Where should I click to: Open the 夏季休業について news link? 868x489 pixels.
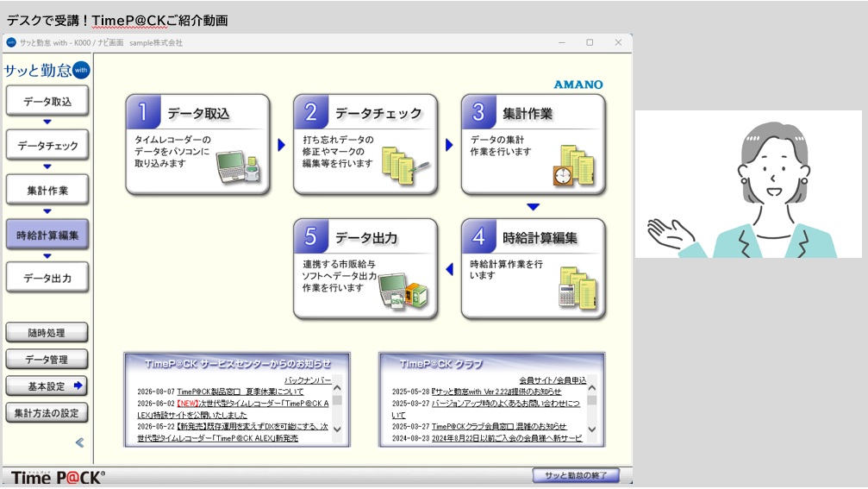(240, 392)
